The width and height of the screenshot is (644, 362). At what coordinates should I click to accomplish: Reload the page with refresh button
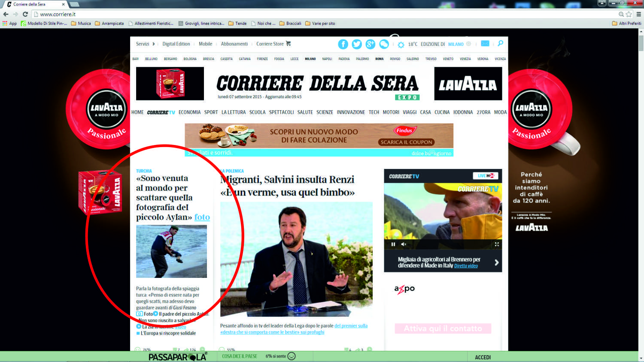pos(25,14)
